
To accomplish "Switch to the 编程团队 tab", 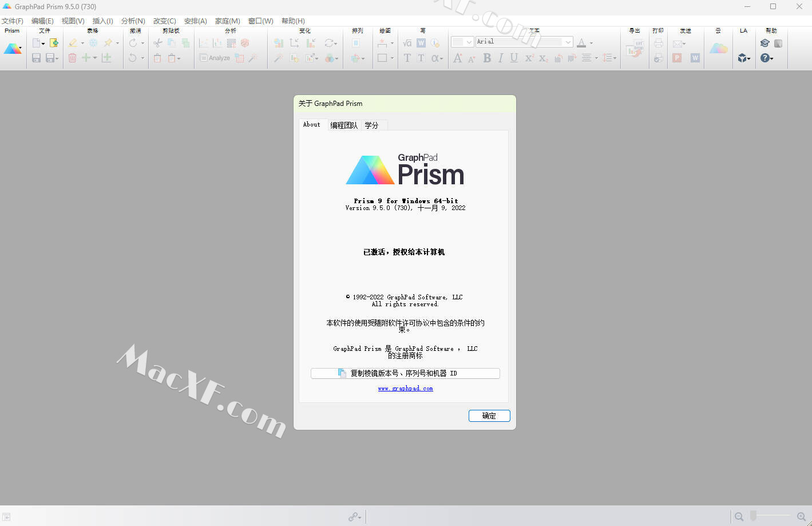I will tap(344, 125).
